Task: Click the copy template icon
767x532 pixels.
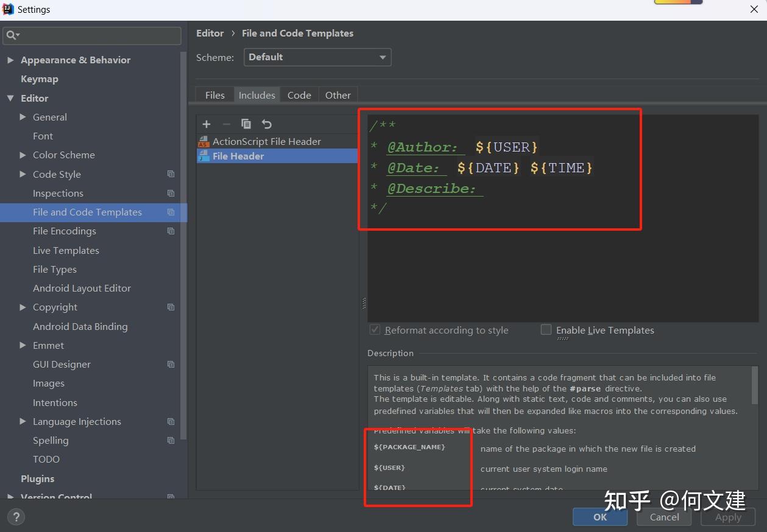Action: coord(246,124)
